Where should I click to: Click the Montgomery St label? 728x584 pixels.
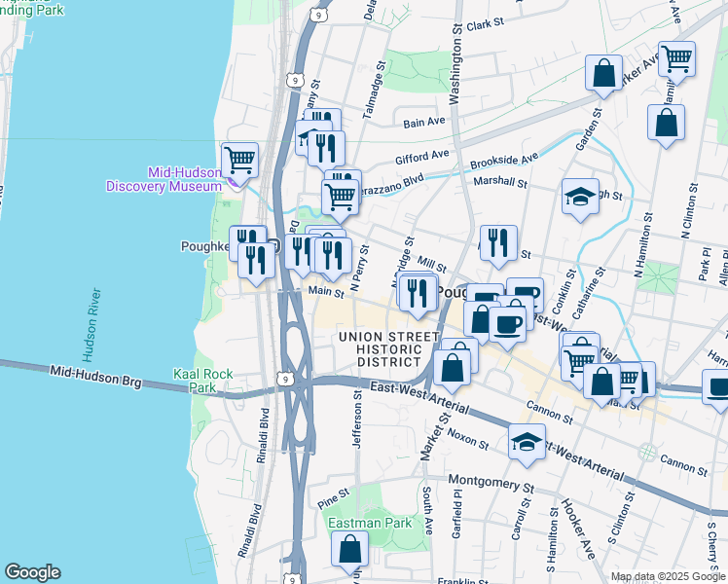(491, 484)
